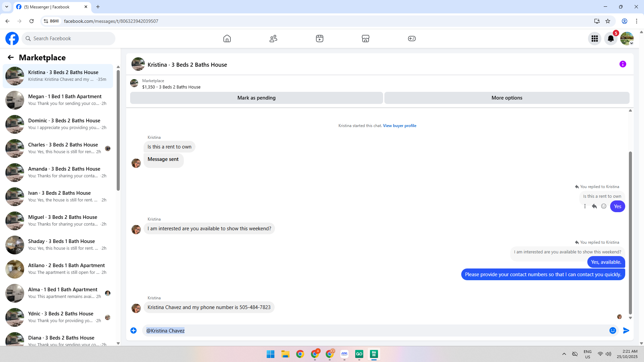This screenshot has height=362, width=644.
Task: Click the plus icon to add attachments
Action: pos(133,330)
